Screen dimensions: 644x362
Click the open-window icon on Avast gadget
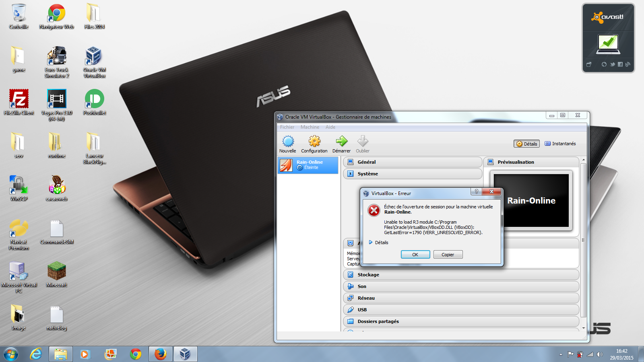click(589, 64)
